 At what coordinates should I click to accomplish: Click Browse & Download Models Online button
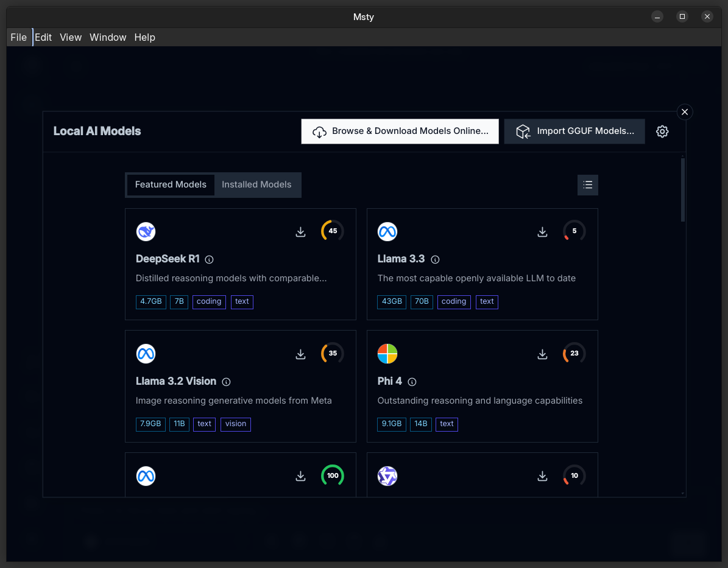click(400, 131)
